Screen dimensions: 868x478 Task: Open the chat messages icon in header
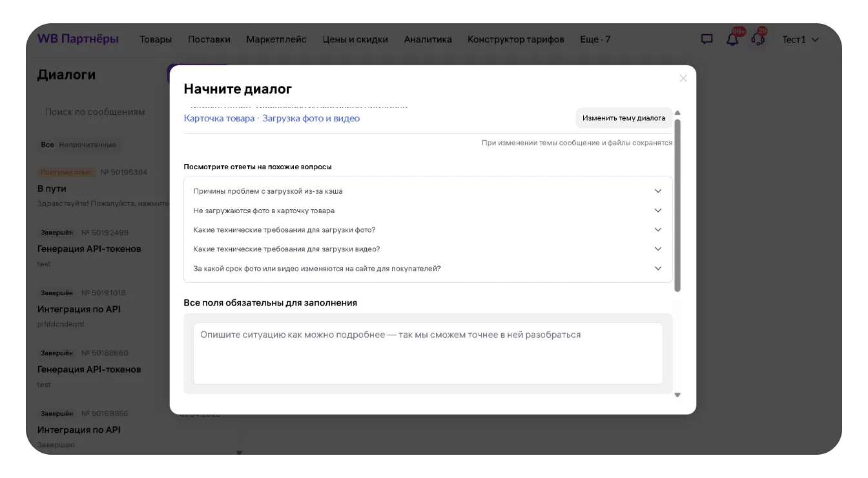[707, 39]
